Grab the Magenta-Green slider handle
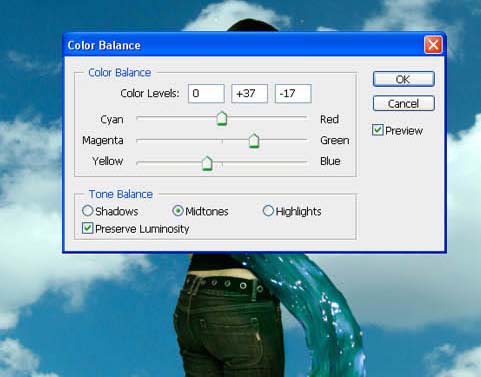The height and width of the screenshot is (377, 481). (254, 141)
